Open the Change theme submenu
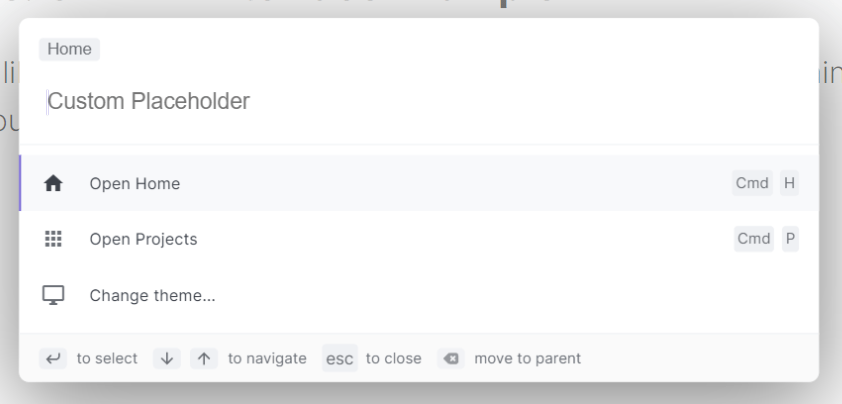Screen dimensions: 842x404 click(419, 295)
